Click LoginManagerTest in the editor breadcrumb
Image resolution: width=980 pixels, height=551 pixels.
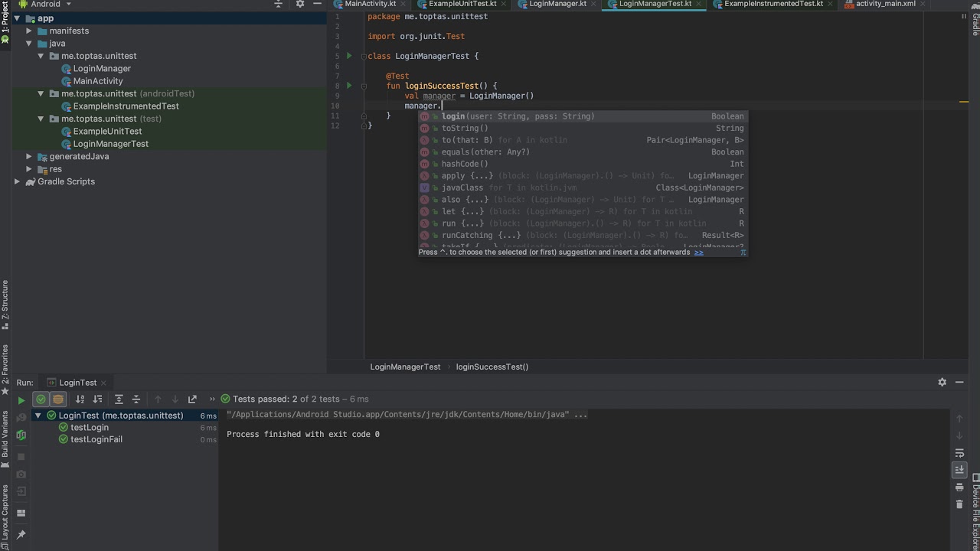tap(405, 367)
